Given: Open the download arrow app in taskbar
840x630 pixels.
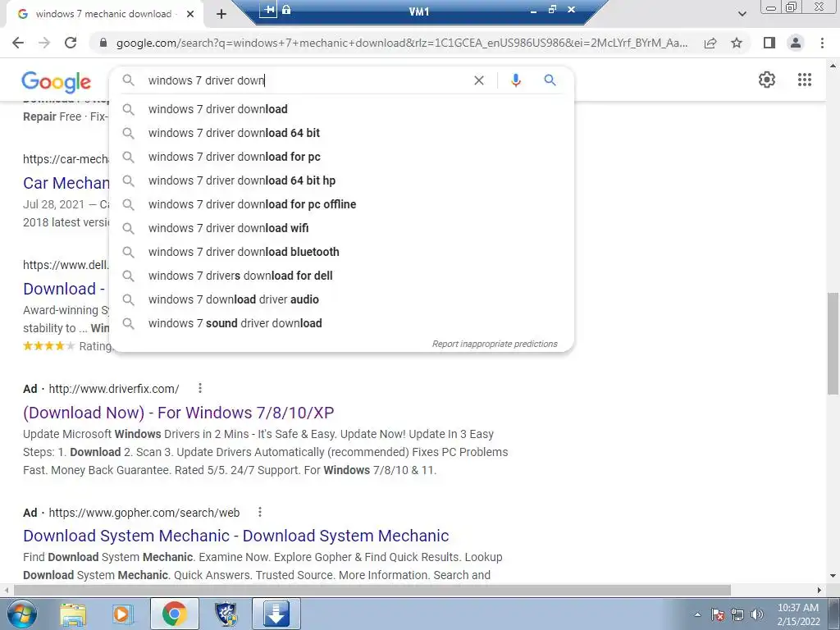Looking at the screenshot, I should click(x=276, y=614).
